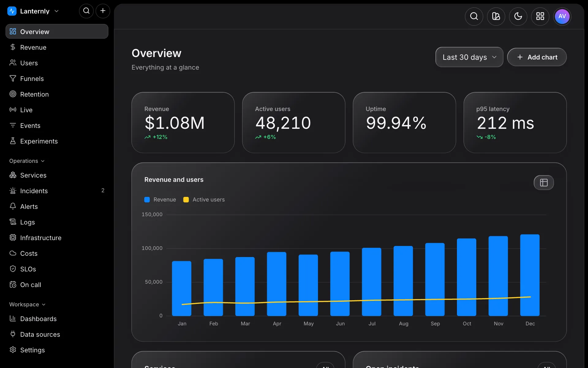This screenshot has height=368, width=588.
Task: Open the AV user avatar menu
Action: tap(562, 16)
